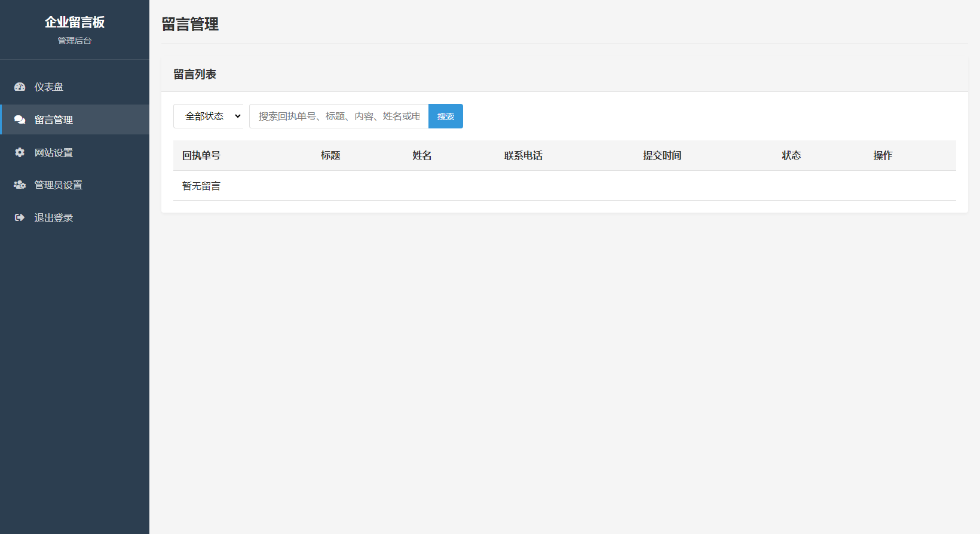Screen dimensions: 980x534
Task: Click the 提交时间 column header
Action: tap(662, 155)
